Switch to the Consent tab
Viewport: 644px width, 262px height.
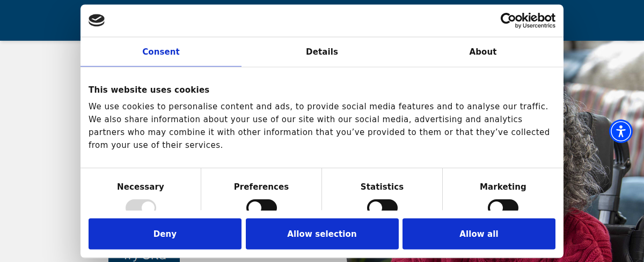[161, 52]
